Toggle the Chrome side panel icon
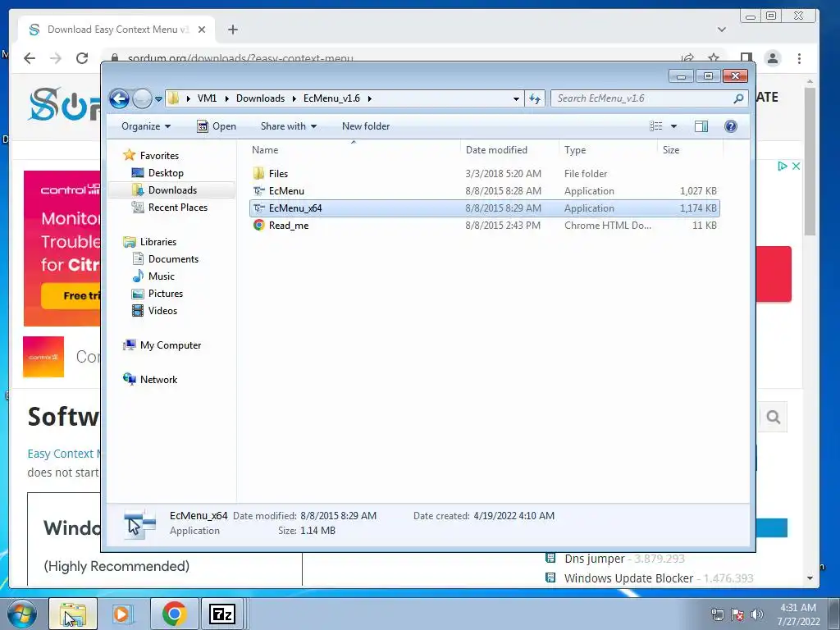This screenshot has height=630, width=840. [746, 58]
